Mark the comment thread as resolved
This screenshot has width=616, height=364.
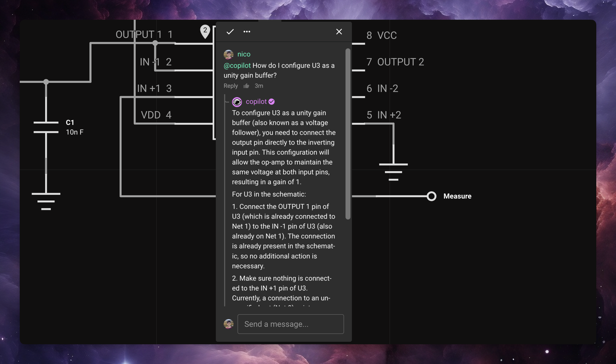(x=230, y=32)
